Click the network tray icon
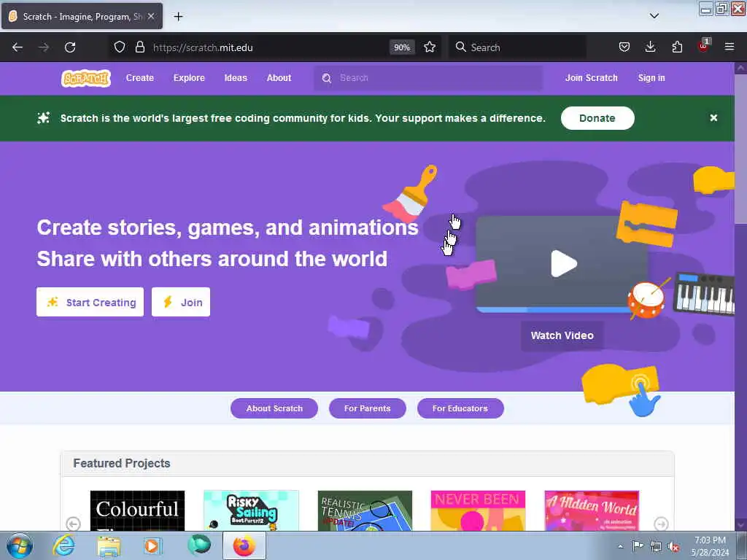 656,547
